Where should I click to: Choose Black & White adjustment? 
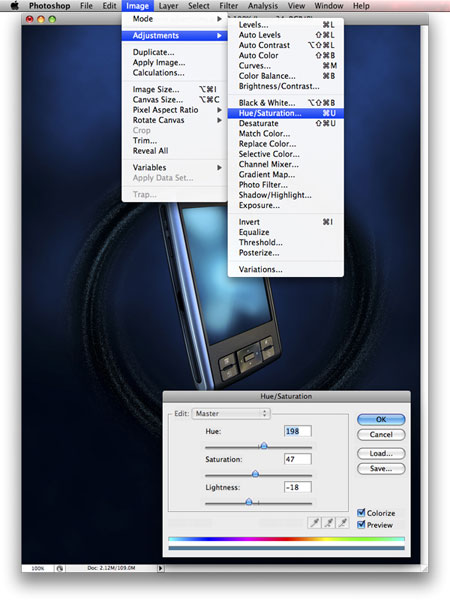[x=286, y=103]
